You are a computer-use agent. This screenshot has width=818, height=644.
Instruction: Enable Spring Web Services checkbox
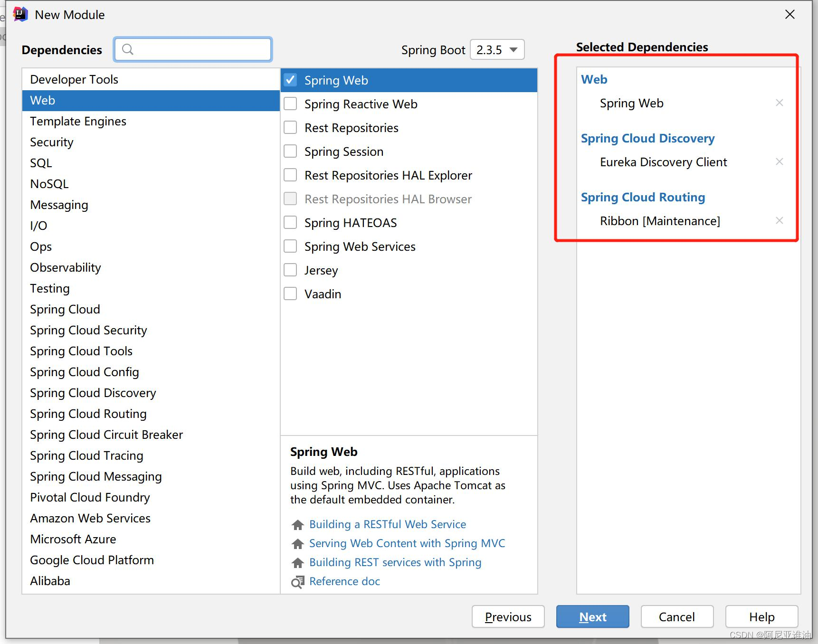tap(290, 246)
